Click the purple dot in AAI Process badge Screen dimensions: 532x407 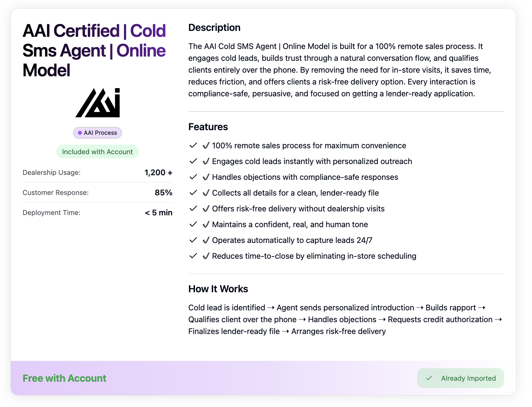pos(80,133)
